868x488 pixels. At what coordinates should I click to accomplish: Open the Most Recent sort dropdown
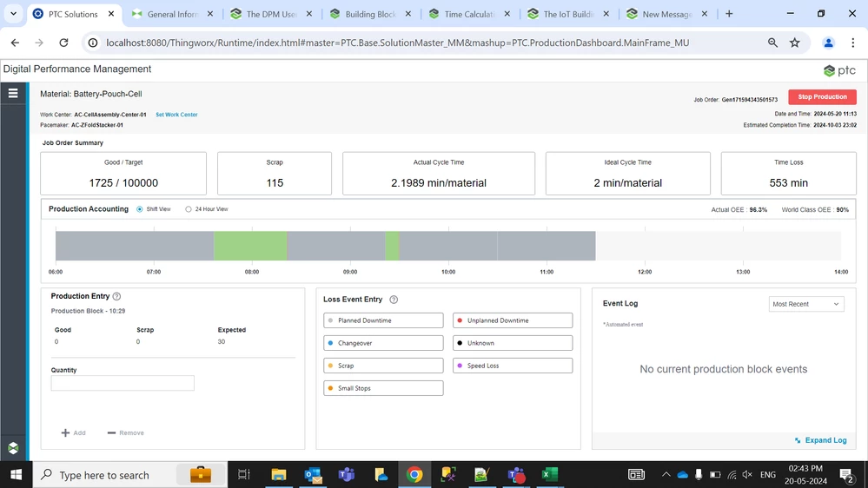[x=806, y=304]
